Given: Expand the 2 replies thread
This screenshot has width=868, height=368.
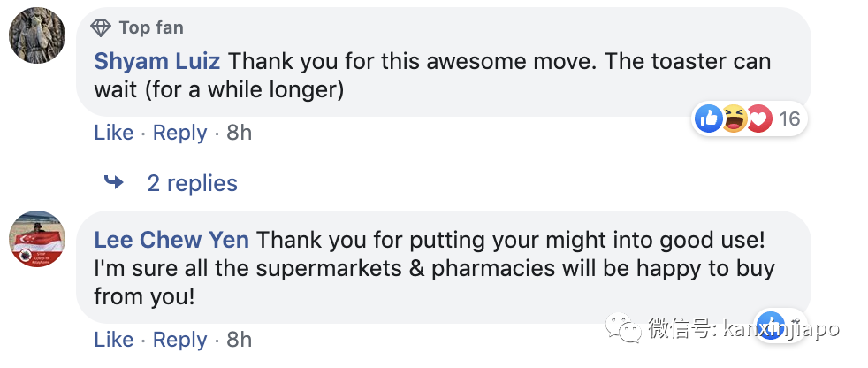Looking at the screenshot, I should (192, 183).
